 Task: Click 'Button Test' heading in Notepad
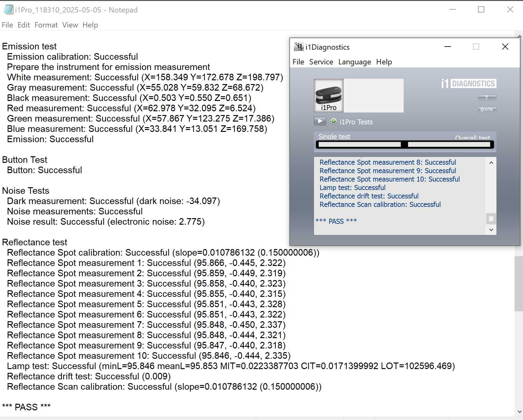pos(25,160)
